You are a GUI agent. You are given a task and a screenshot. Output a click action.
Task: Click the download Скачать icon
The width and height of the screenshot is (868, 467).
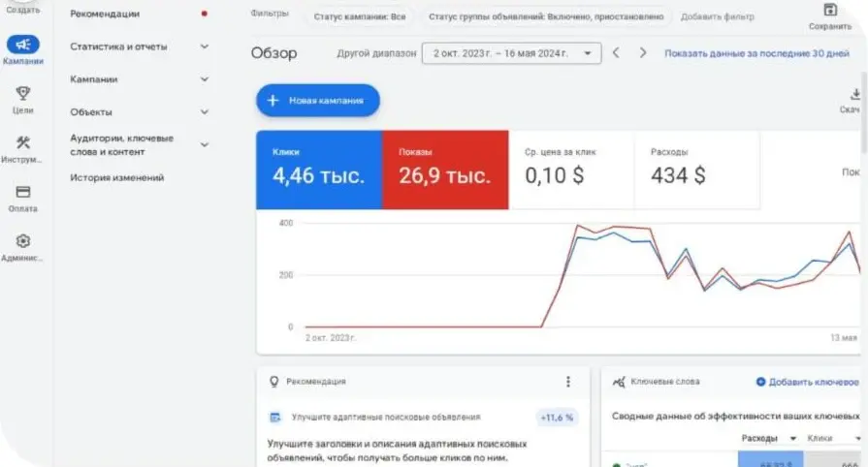855,94
